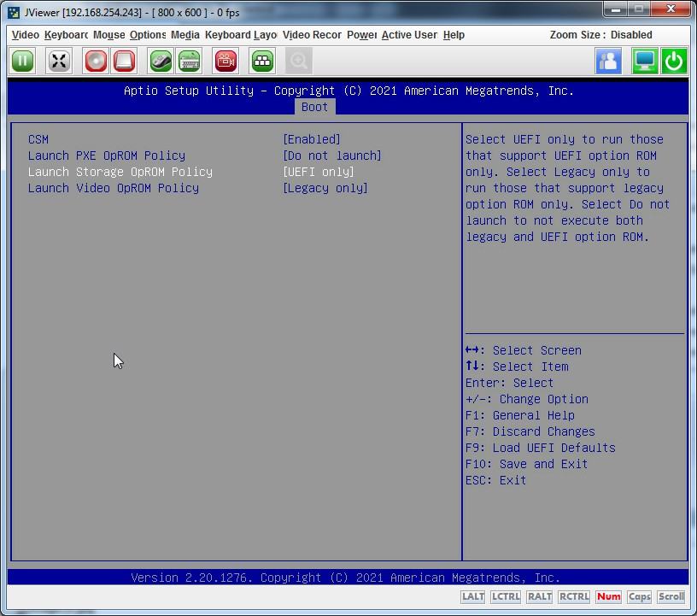Show active users icon
This screenshot has width=697, height=616.
point(608,61)
